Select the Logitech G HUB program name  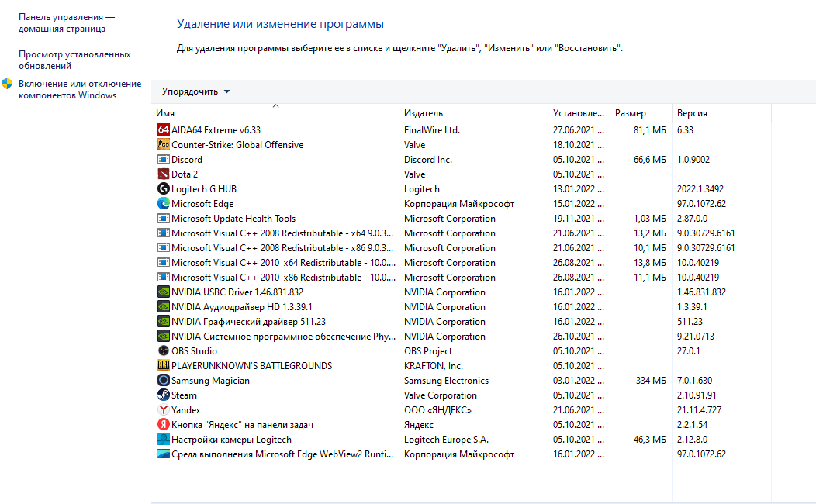click(204, 188)
